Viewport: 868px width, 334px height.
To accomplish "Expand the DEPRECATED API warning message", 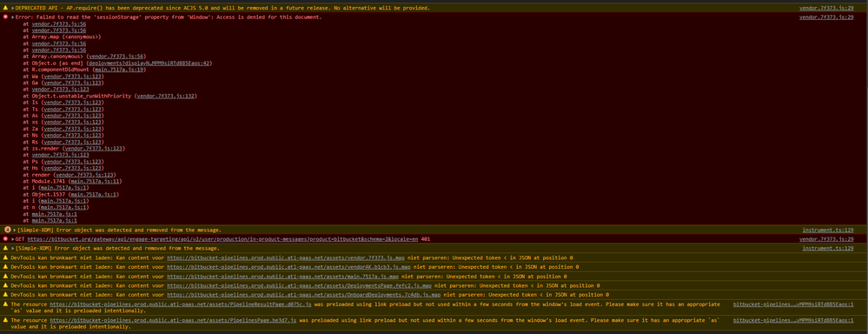I will [x=13, y=9].
